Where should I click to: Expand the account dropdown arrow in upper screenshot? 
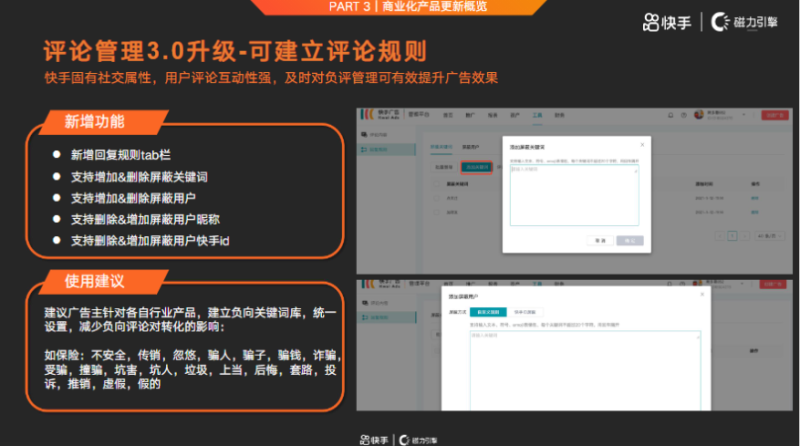pos(743,115)
